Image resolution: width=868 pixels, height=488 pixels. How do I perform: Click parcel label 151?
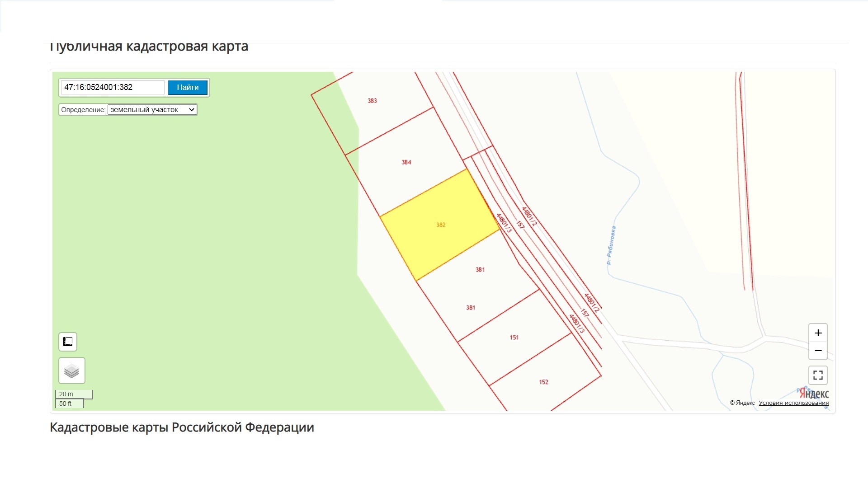pos(514,338)
